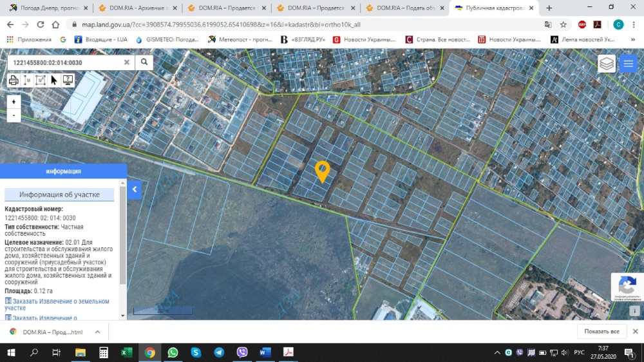Open 'Заказать Извлечение о земельном участке' link

tap(57, 305)
